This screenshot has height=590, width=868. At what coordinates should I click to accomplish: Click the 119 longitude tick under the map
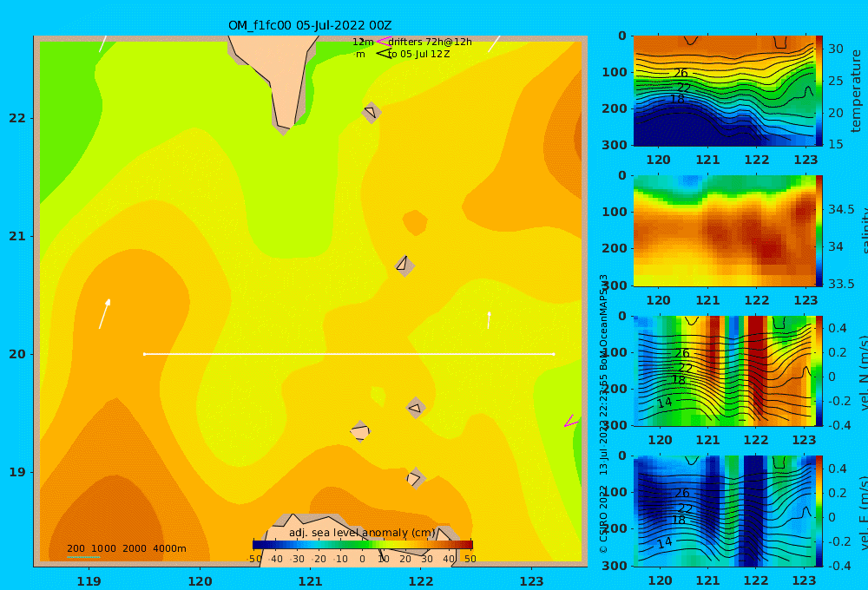pos(89,581)
